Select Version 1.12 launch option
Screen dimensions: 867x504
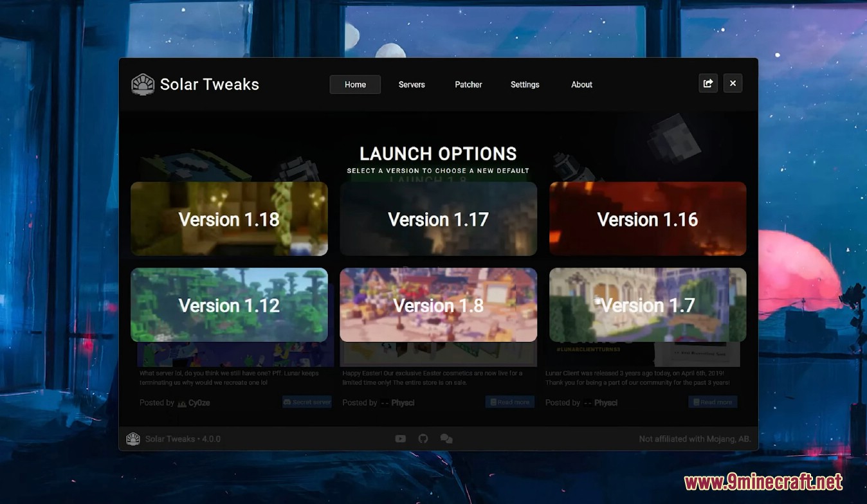(x=229, y=305)
